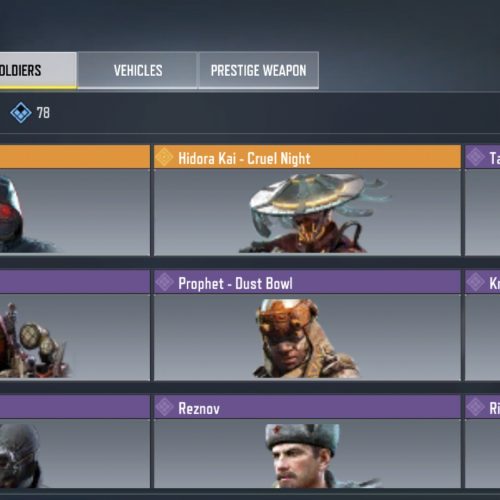Click the purple rarity icon beside Prophet
The height and width of the screenshot is (500, 500).
pyautogui.click(x=164, y=282)
